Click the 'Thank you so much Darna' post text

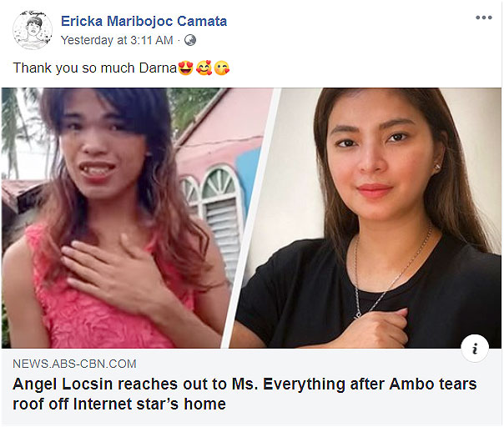point(95,68)
